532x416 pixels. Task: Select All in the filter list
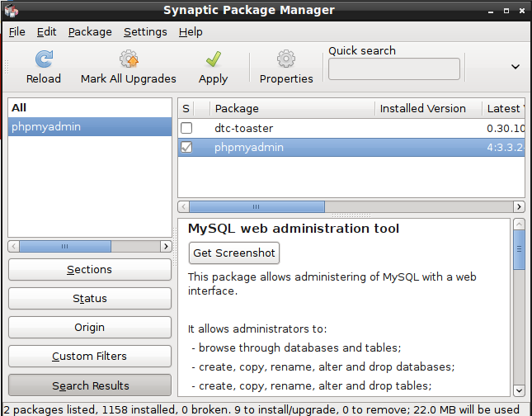click(x=90, y=108)
